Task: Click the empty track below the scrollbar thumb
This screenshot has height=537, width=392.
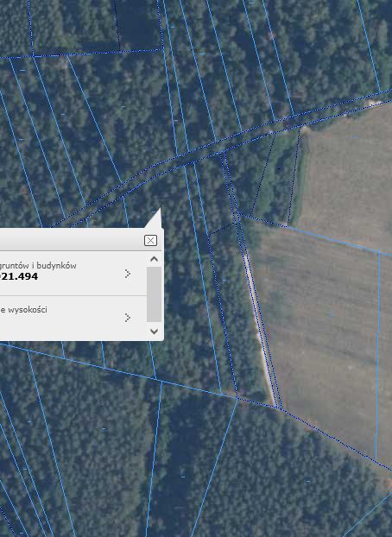Action: tap(155, 324)
